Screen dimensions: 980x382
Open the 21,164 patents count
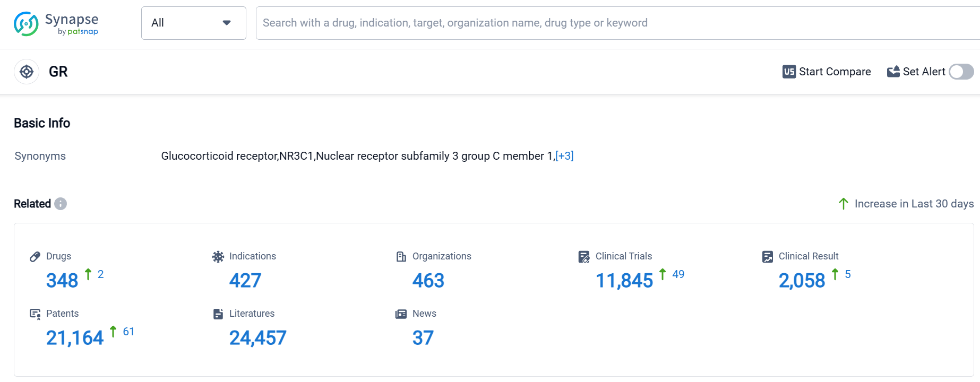tap(75, 338)
